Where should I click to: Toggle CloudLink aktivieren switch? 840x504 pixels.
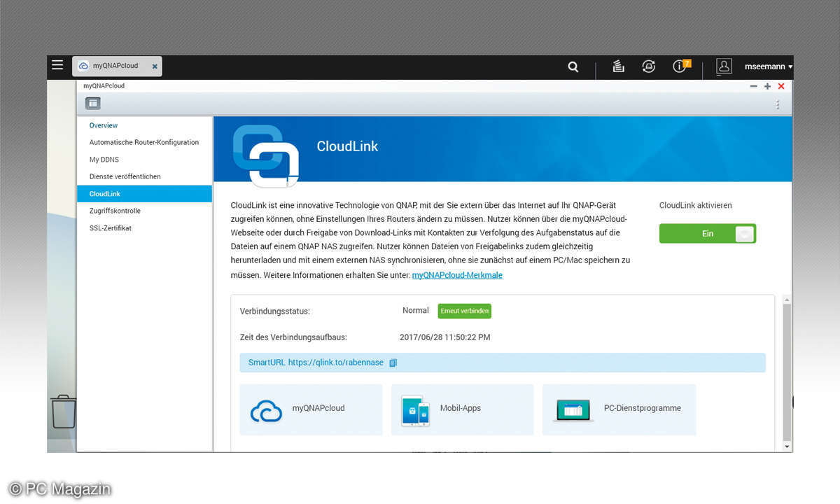pos(708,234)
